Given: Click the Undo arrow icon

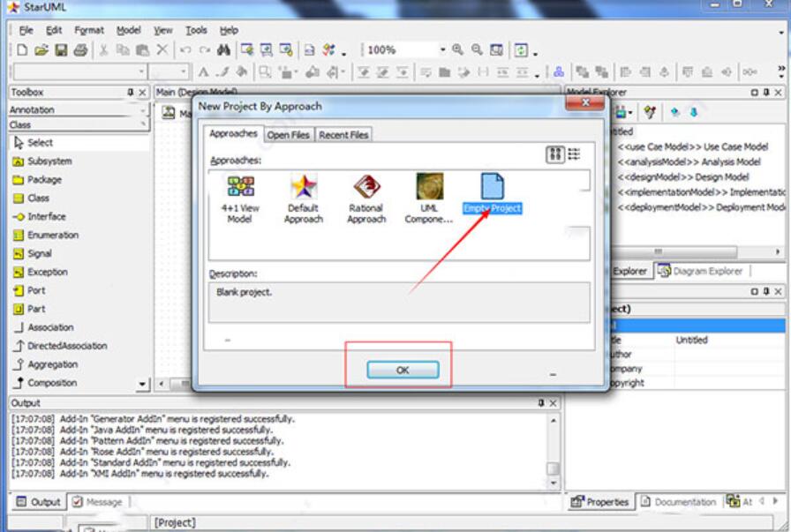Looking at the screenshot, I should pos(185,49).
